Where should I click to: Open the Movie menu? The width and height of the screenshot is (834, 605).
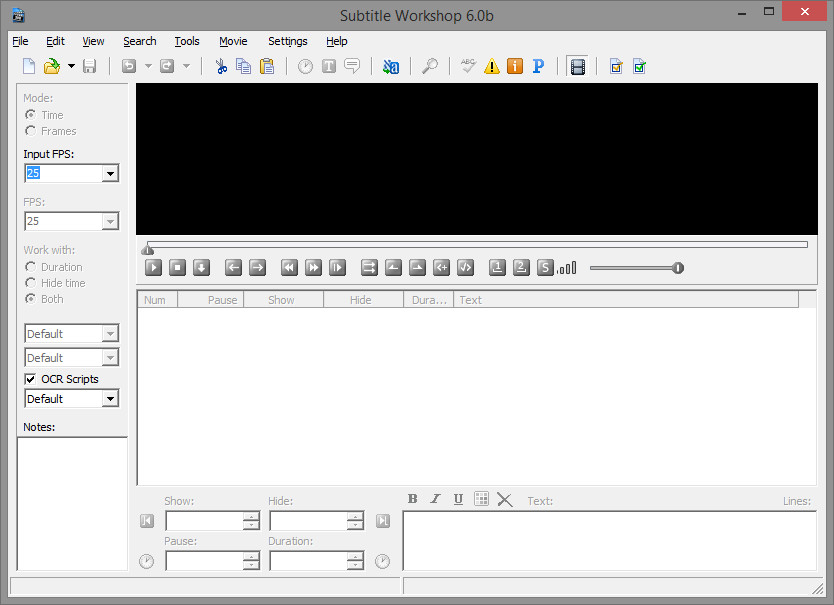(x=233, y=42)
